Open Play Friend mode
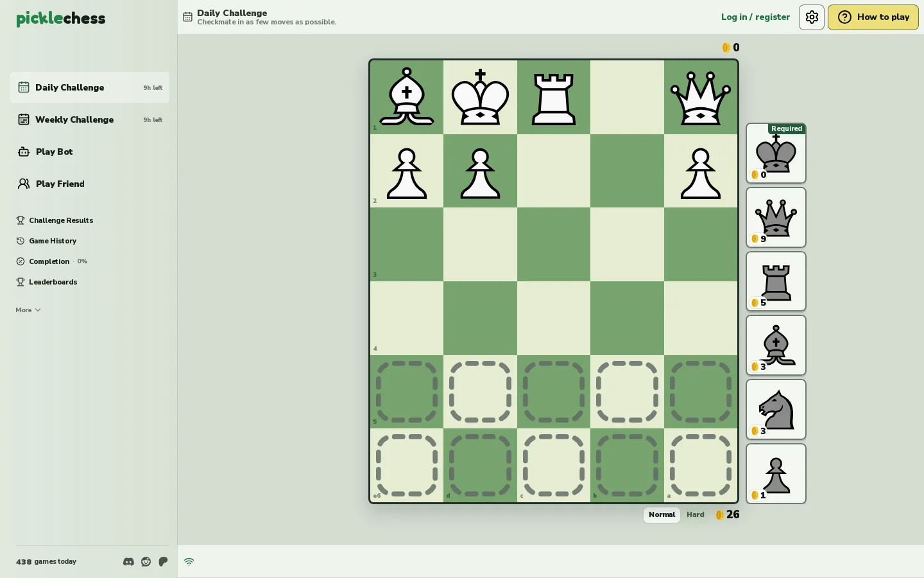This screenshot has width=924, height=578. click(90, 184)
